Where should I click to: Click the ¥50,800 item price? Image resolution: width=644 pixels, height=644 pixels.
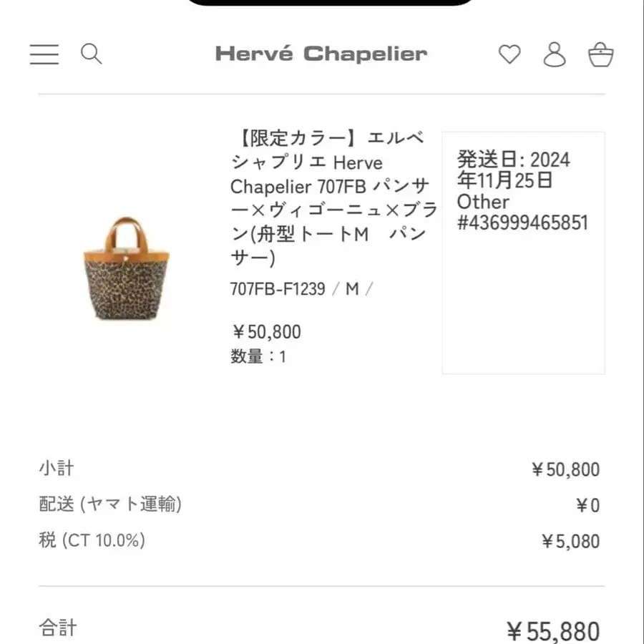[265, 331]
